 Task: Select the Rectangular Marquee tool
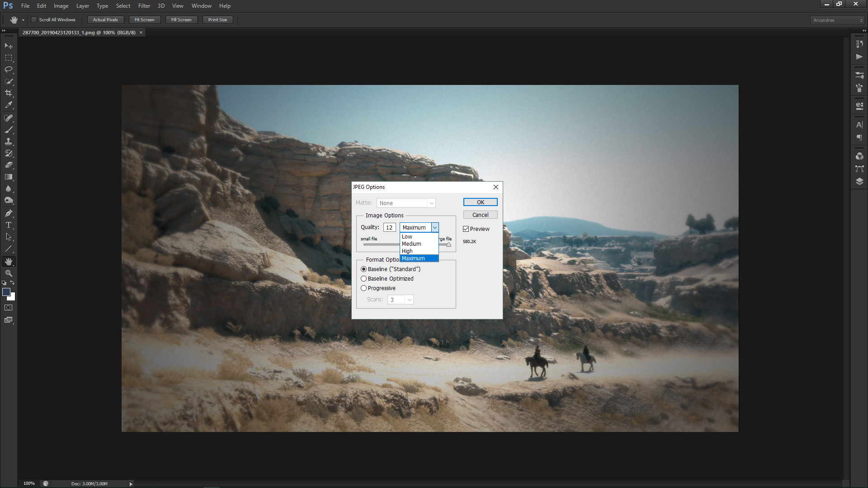click(x=9, y=58)
